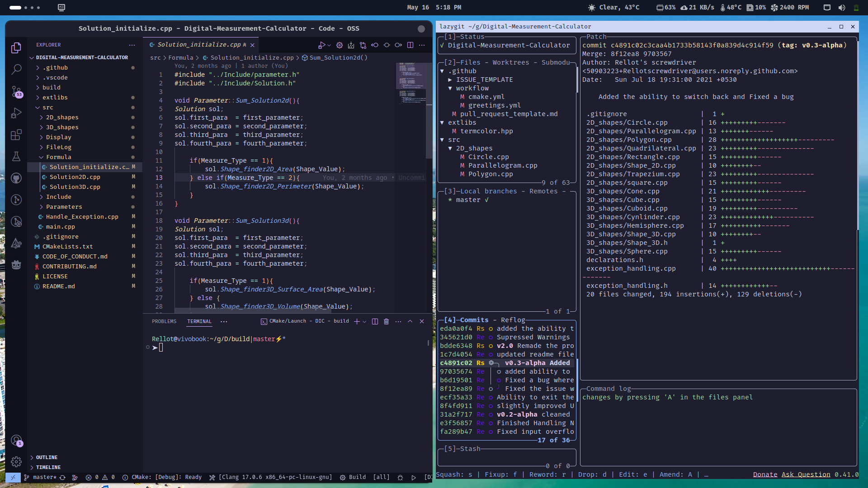Maximize the terminal panel size
This screenshot has height=488, width=868.
(410, 321)
